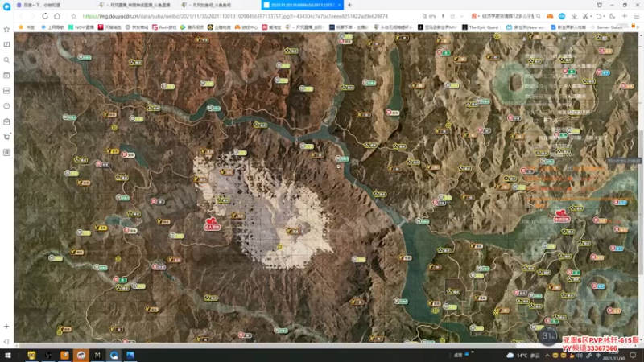Image resolution: width=644 pixels, height=362 pixels.
Task: Open The Epic Quest bookmark
Action: click(x=480, y=27)
